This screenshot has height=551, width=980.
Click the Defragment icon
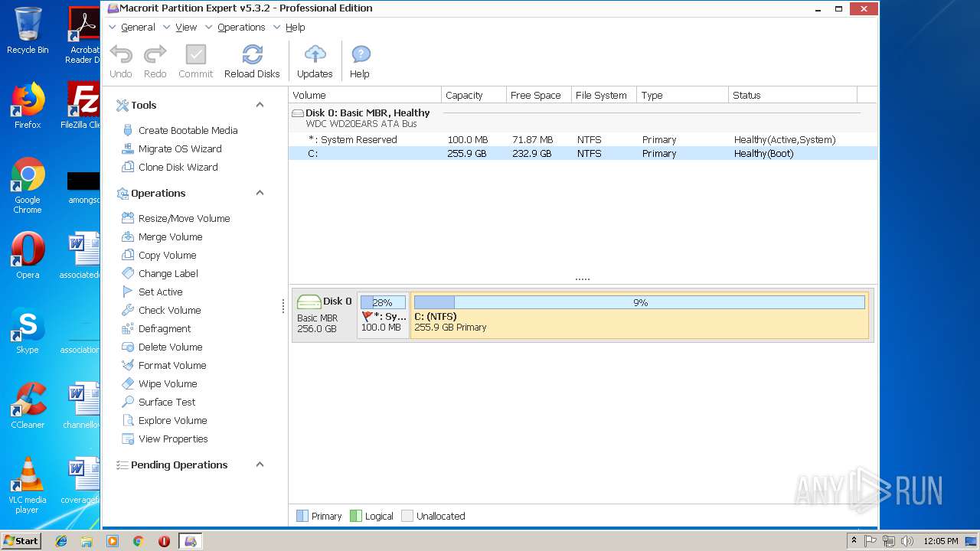(x=128, y=328)
